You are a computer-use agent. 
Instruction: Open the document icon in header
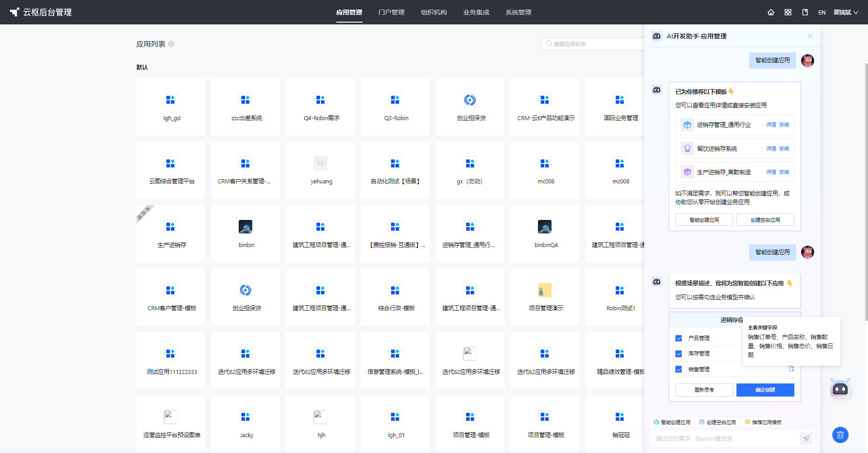pos(805,12)
